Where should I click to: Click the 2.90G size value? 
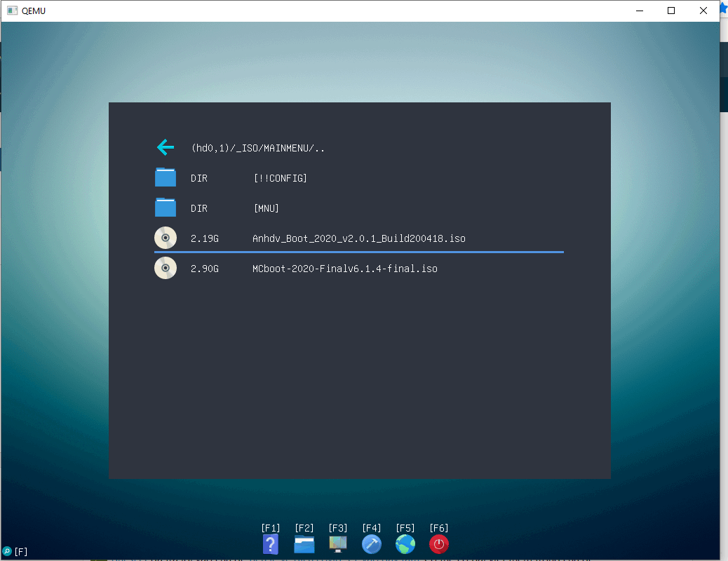coord(204,269)
